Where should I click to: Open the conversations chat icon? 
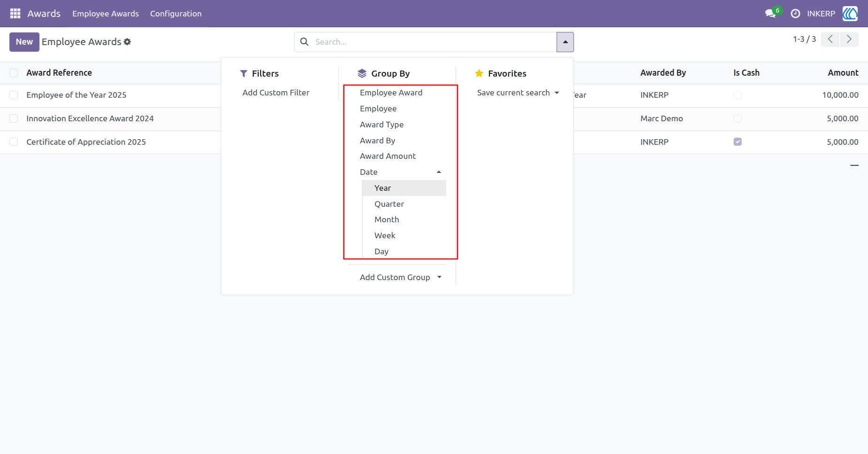pos(770,14)
